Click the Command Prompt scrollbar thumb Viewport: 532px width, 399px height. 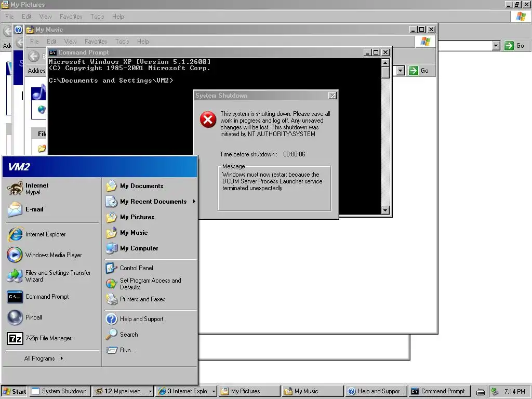385,73
